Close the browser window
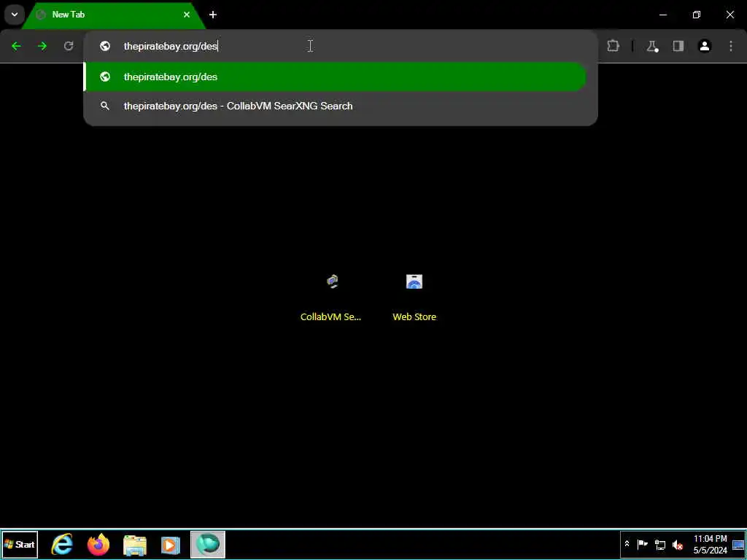Screen dimensions: 747x560 [x=729, y=15]
